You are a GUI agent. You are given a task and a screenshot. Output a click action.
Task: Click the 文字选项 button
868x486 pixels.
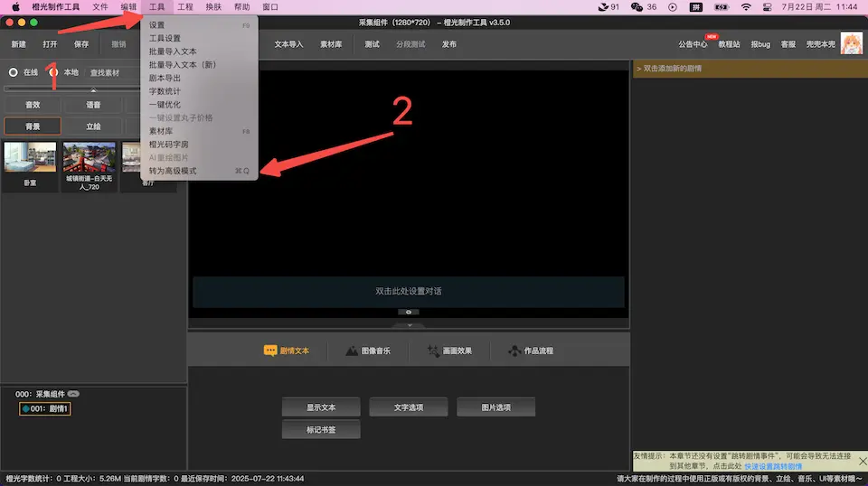click(x=409, y=407)
